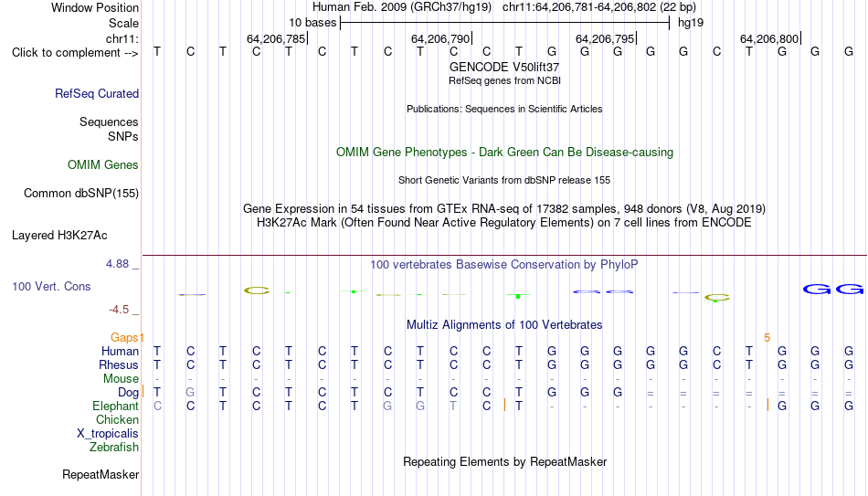Click the orange gap count 5
The image size is (868, 496).
[767, 338]
